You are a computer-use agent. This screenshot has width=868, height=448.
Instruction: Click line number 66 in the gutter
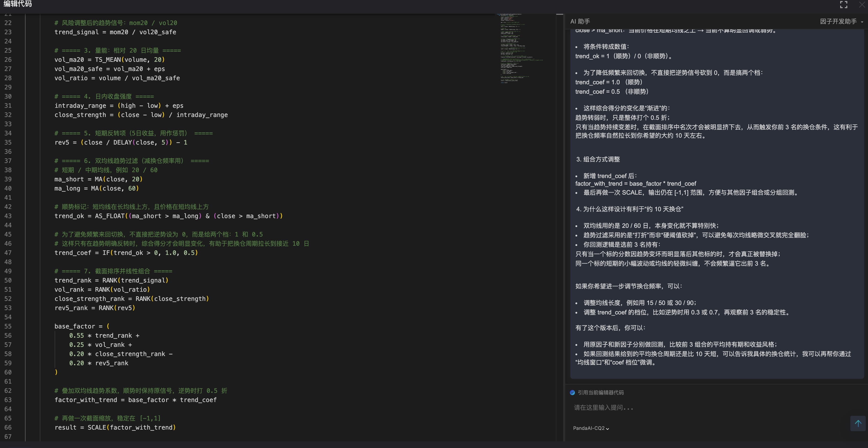coord(8,427)
